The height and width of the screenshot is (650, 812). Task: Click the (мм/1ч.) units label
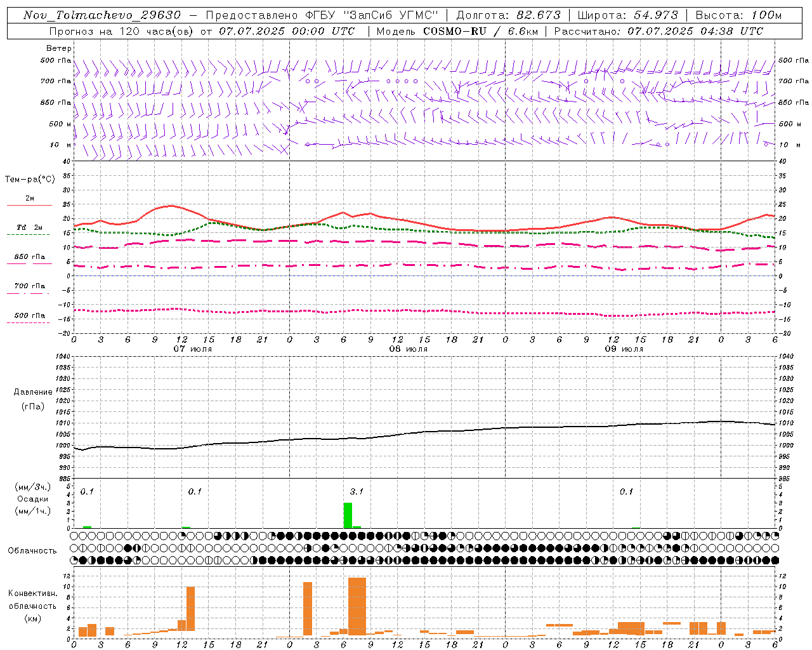pos(32,511)
